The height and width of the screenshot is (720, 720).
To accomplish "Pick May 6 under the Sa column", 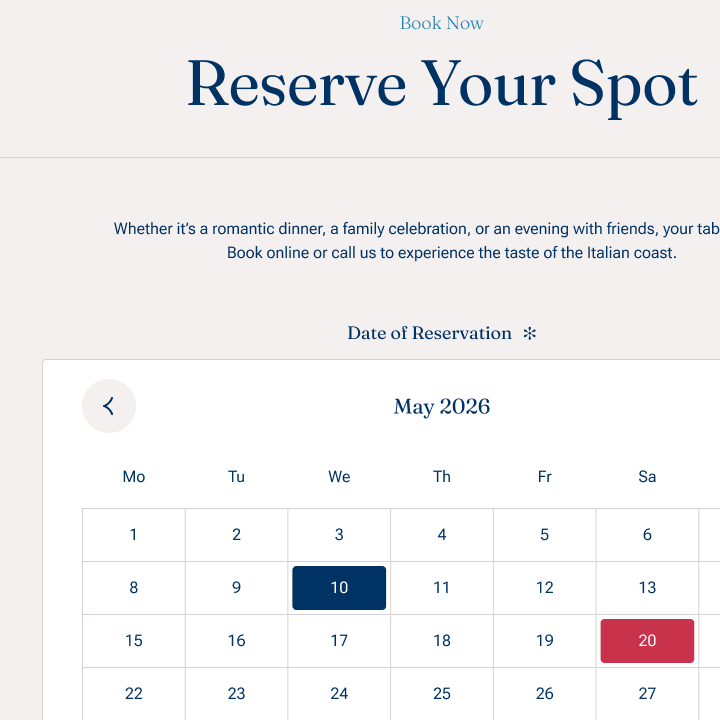I will pos(647,535).
